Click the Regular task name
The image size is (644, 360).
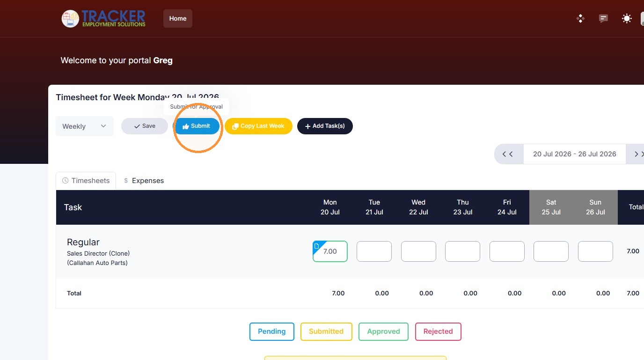tap(83, 242)
